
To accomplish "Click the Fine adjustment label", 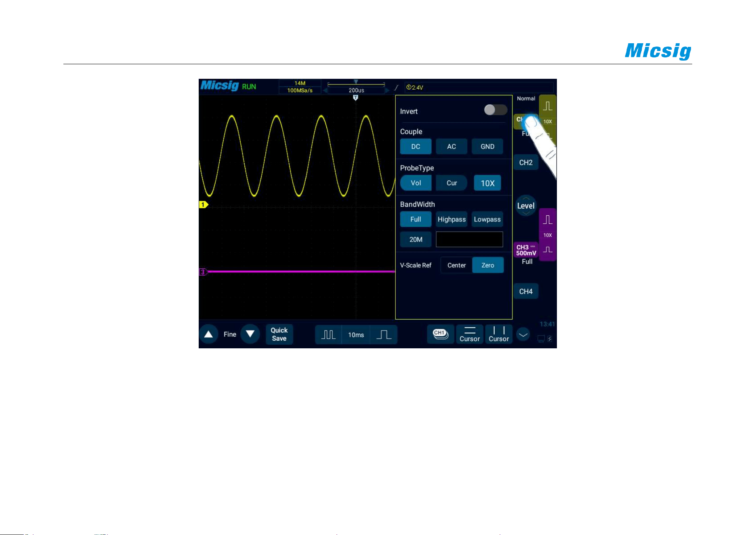I will tap(230, 334).
